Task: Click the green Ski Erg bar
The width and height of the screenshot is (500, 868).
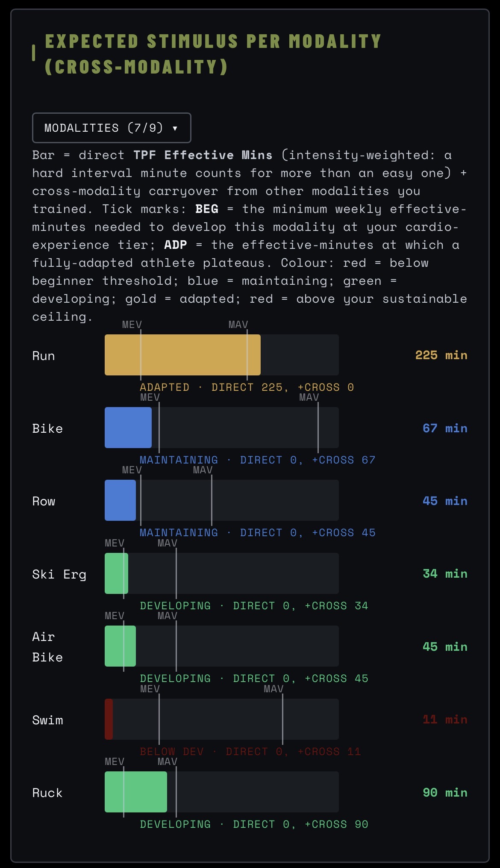Action: click(x=116, y=573)
